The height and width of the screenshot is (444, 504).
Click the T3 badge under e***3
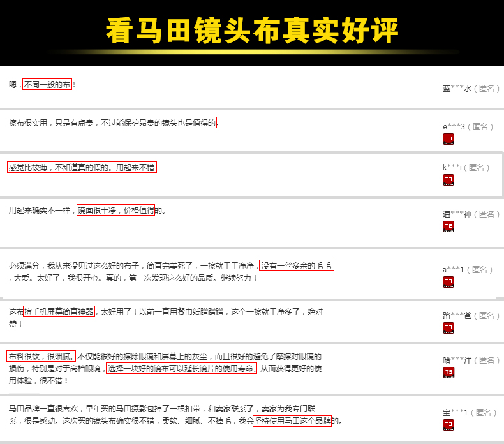coord(448,139)
